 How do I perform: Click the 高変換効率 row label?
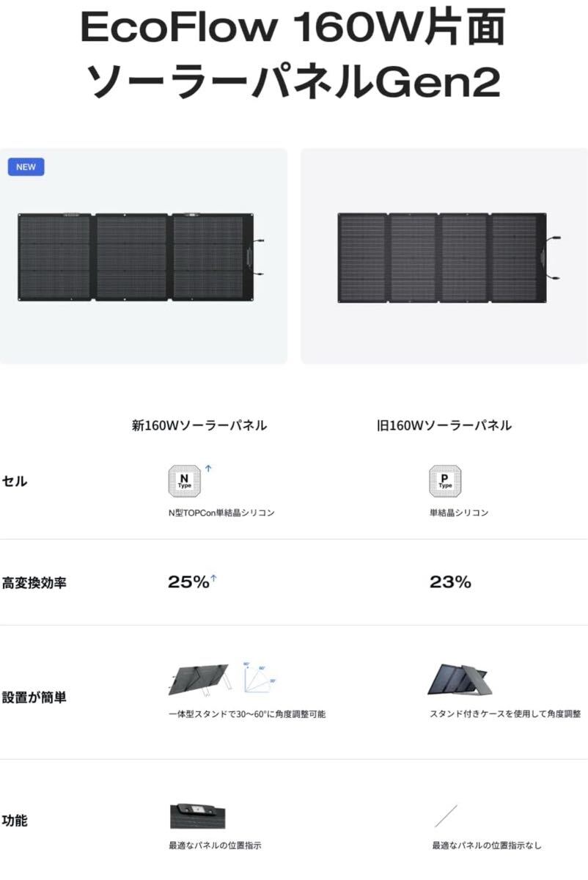click(34, 584)
